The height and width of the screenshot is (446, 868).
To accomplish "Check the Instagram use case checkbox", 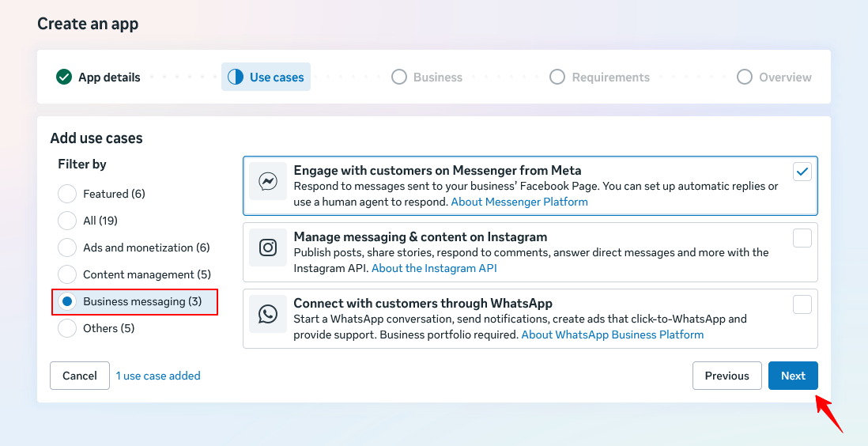I will 802,238.
